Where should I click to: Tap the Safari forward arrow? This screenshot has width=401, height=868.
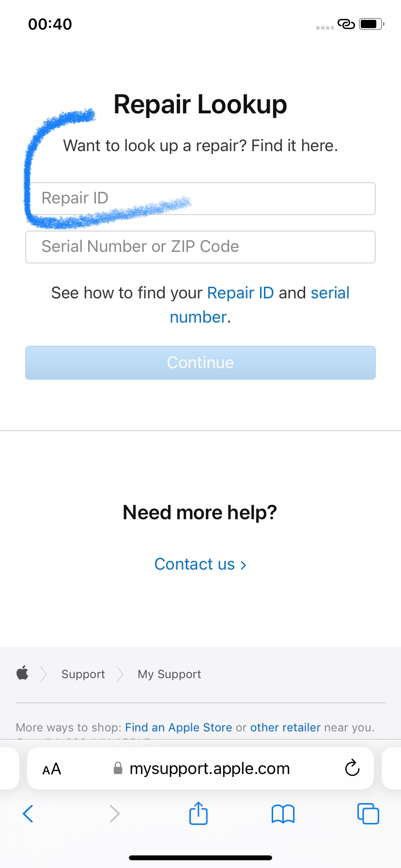[x=114, y=814]
